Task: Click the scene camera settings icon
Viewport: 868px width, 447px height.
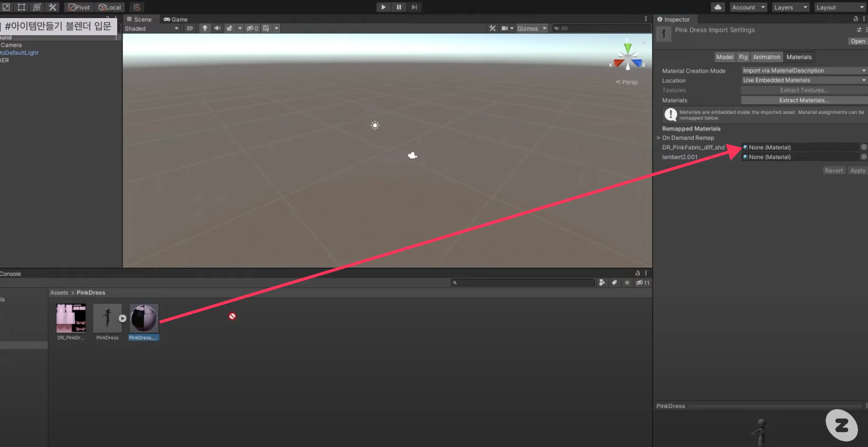Action: coord(505,28)
